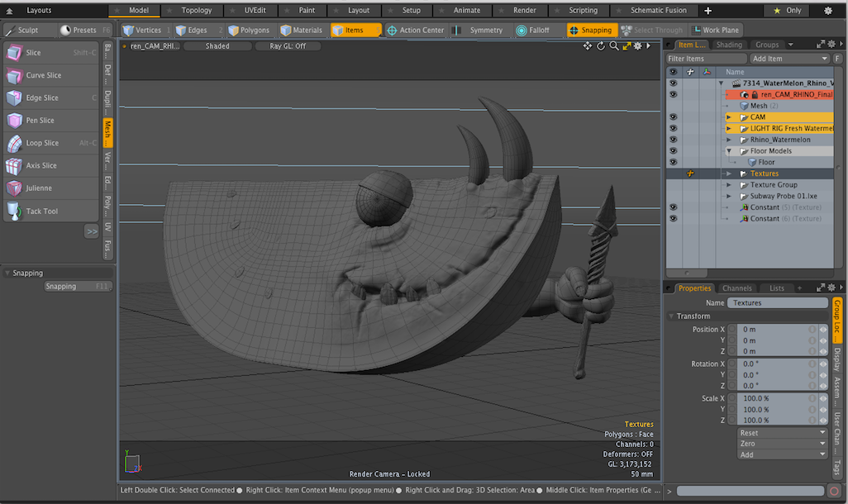This screenshot has height=504, width=848.
Task: Select the Curve Slice tool
Action: point(51,75)
